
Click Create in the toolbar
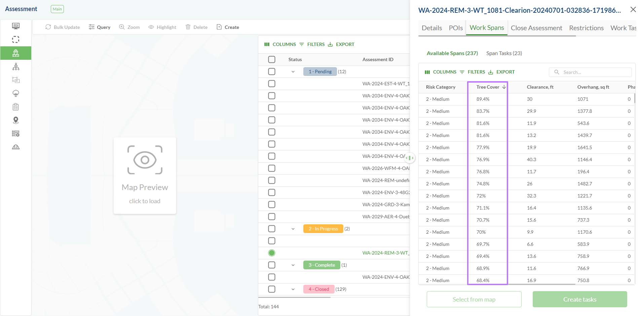coord(228,27)
